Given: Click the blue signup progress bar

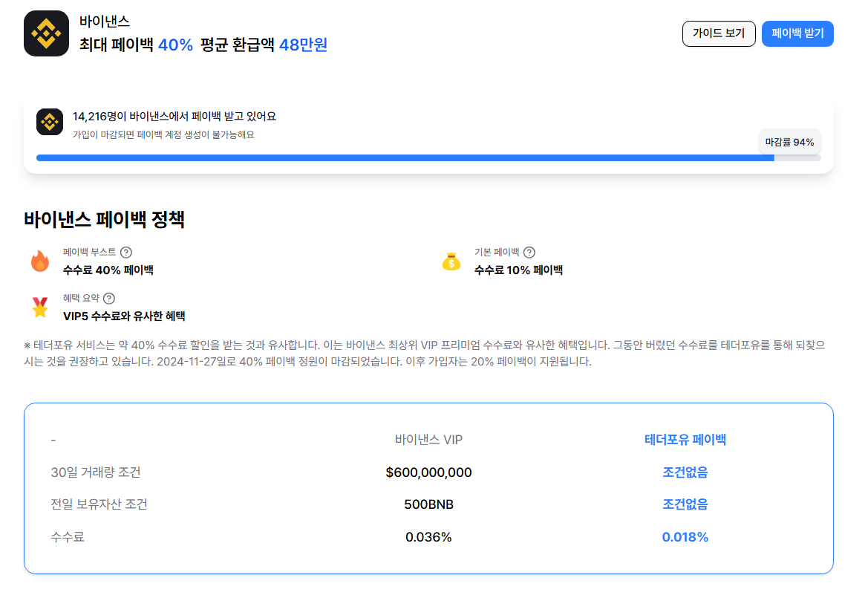Looking at the screenshot, I should pos(428,157).
